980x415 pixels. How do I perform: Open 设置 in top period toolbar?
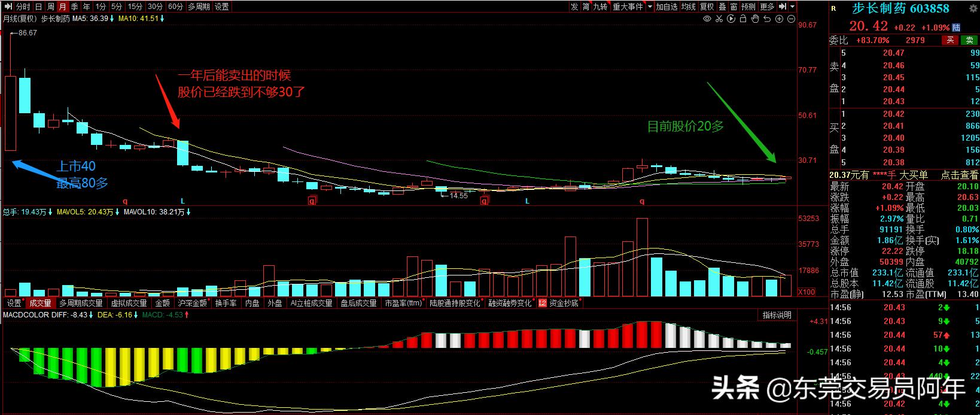(221, 7)
